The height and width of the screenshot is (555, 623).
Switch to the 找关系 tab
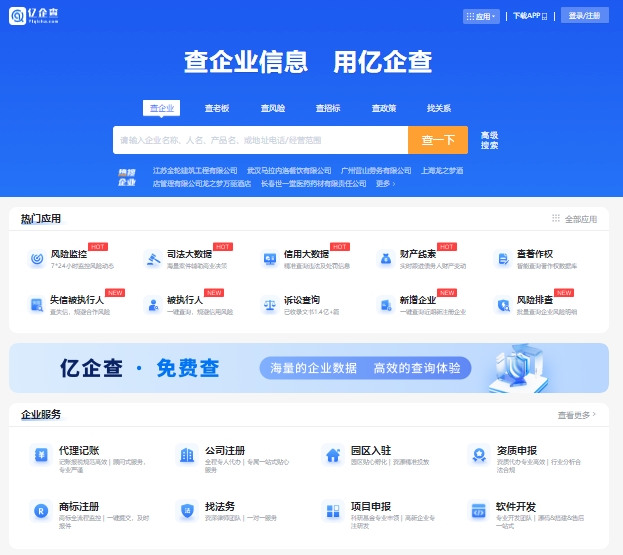coord(439,108)
